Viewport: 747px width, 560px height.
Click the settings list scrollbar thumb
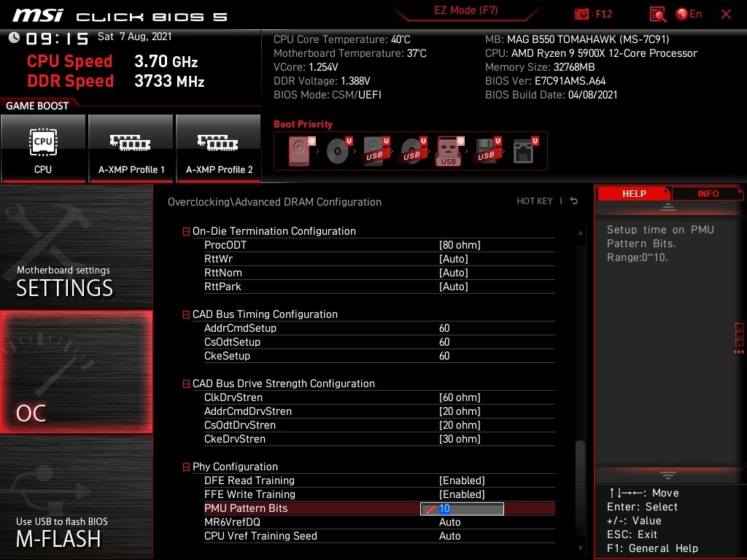580,484
